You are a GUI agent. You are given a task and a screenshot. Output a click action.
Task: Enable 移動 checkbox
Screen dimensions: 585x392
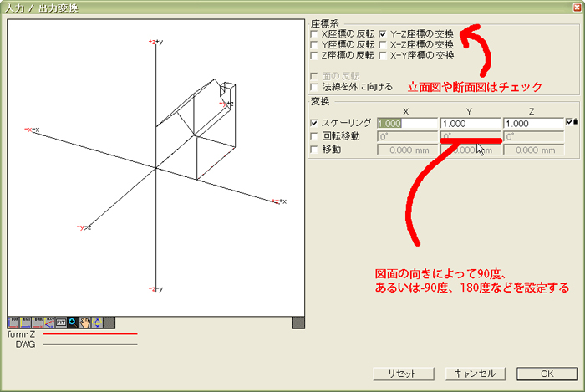click(x=314, y=150)
